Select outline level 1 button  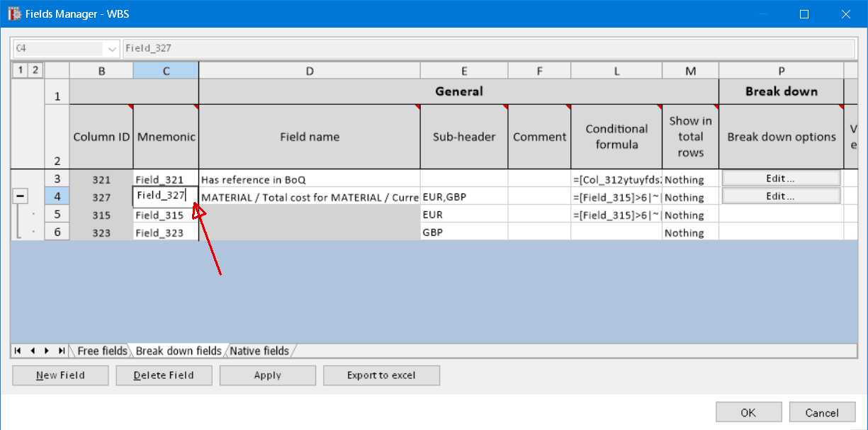(x=20, y=69)
